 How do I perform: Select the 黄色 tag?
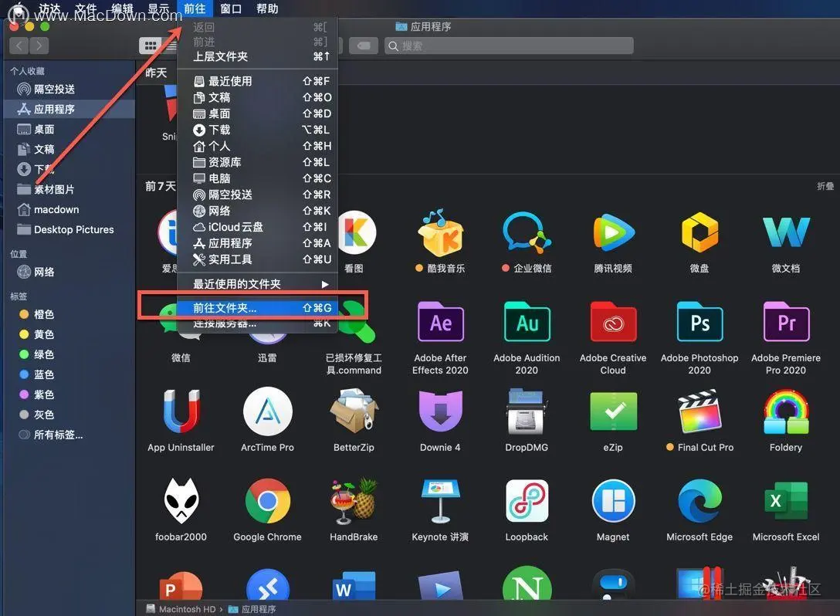click(69, 334)
